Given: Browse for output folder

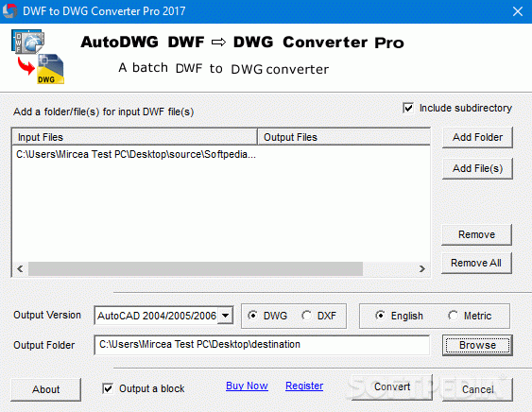Looking at the screenshot, I should tap(477, 345).
